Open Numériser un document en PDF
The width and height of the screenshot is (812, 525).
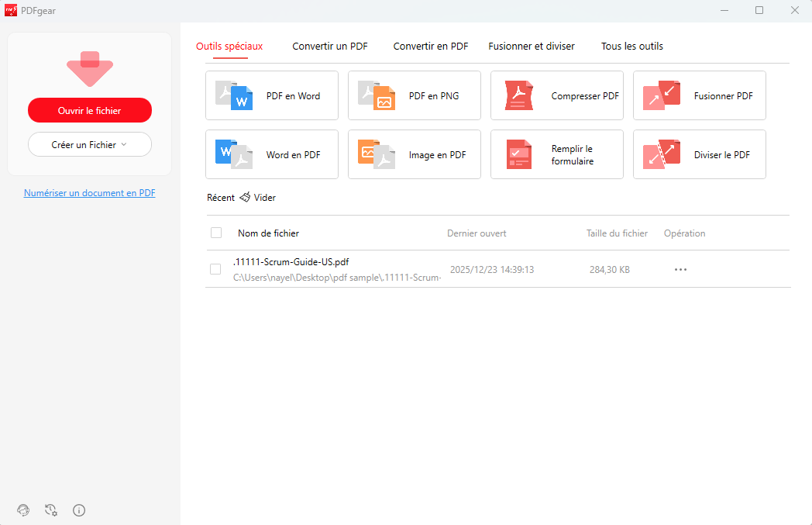pos(89,192)
